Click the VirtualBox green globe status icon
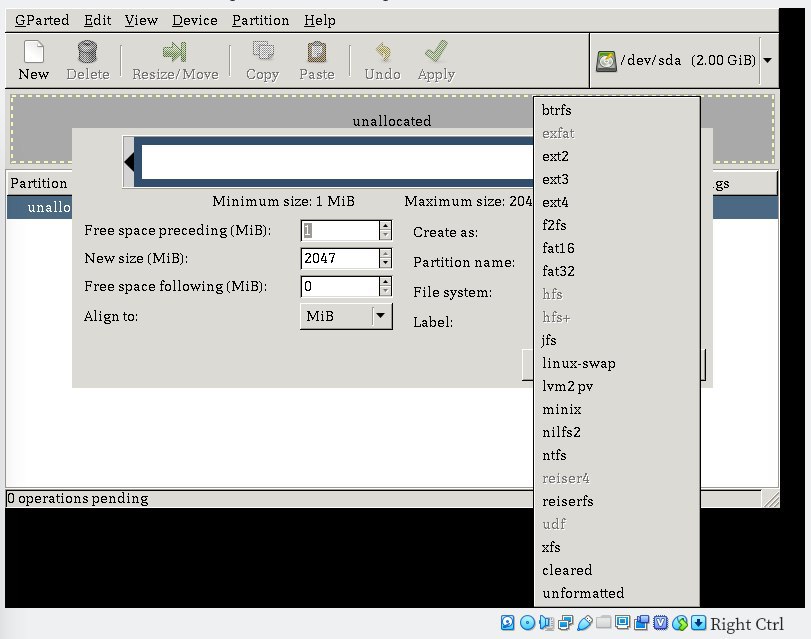Image resolution: width=811 pixels, height=639 pixels. [x=680, y=622]
